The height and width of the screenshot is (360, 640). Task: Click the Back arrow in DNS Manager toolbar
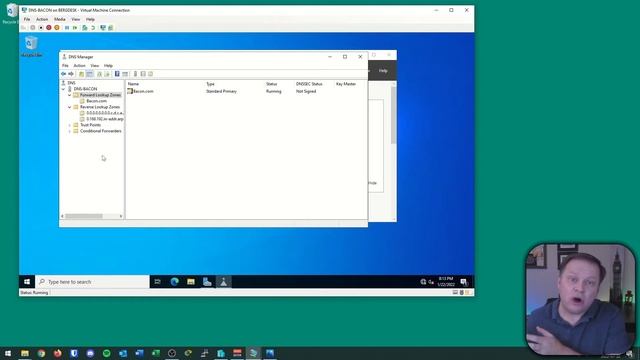(x=63, y=74)
